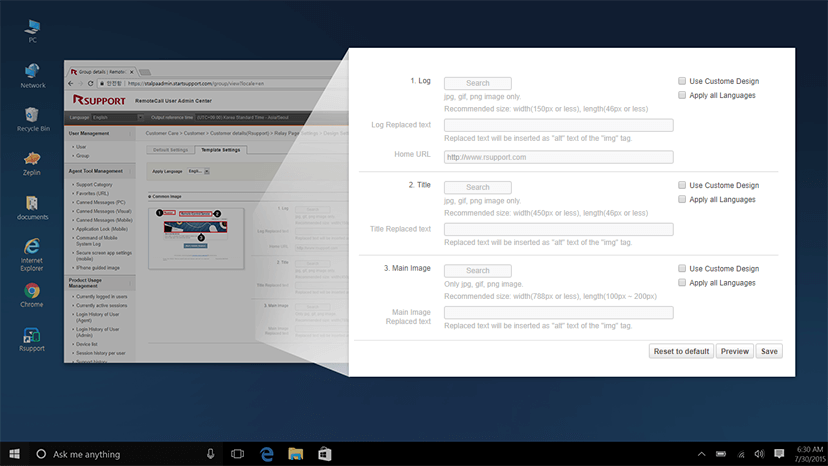Image resolution: width=828 pixels, height=466 pixels.
Task: Open the Rsupport desktop shortcut
Action: click(32, 339)
